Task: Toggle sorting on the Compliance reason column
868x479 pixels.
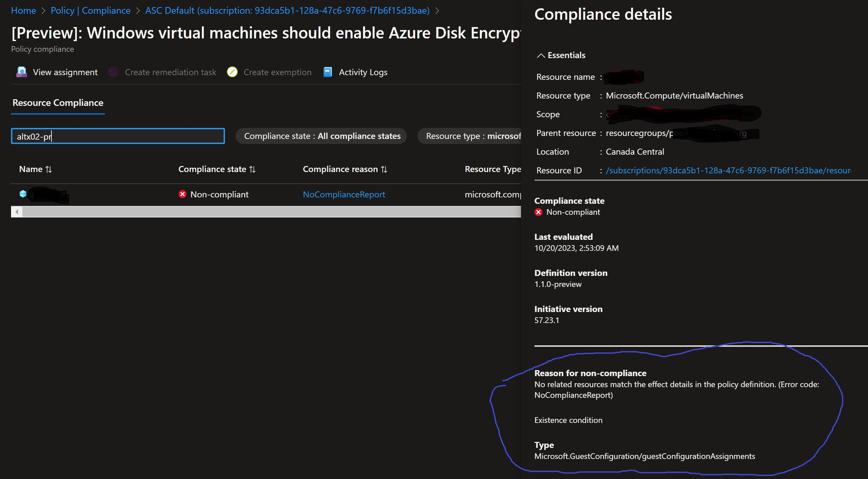Action: [x=384, y=169]
